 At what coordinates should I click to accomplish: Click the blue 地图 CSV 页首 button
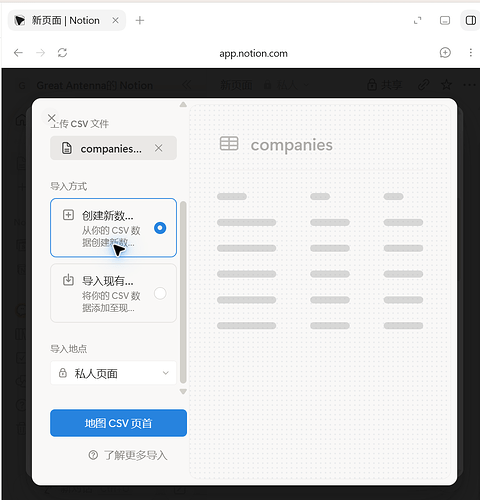point(118,423)
